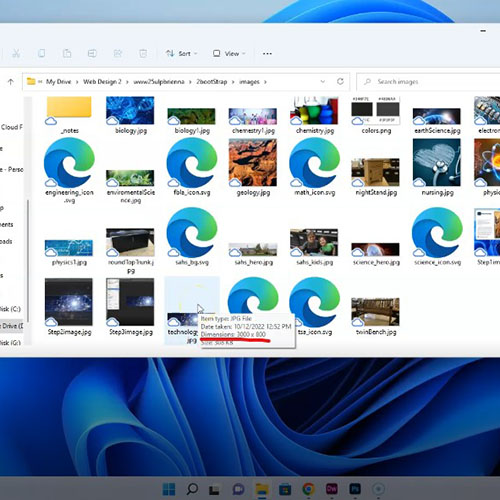Select the twinBench.jpg file
The height and width of the screenshot is (500, 500).
[376, 316]
